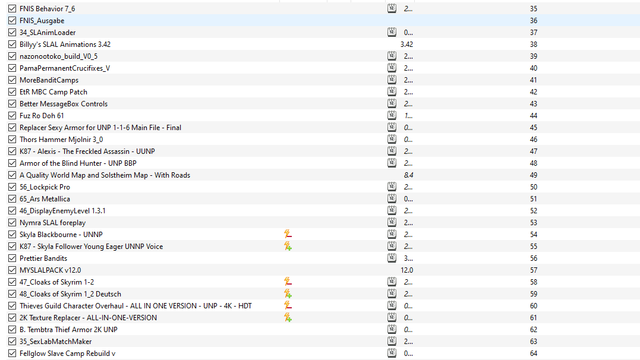Select the EtR MBC Camp Patch name
Screen dimensions: 640x360
(53, 92)
